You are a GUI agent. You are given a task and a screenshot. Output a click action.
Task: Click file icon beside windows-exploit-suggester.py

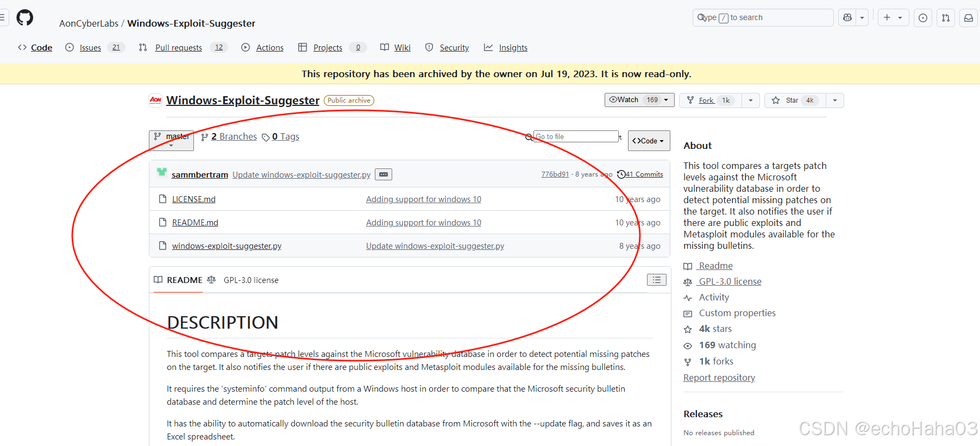click(x=162, y=246)
